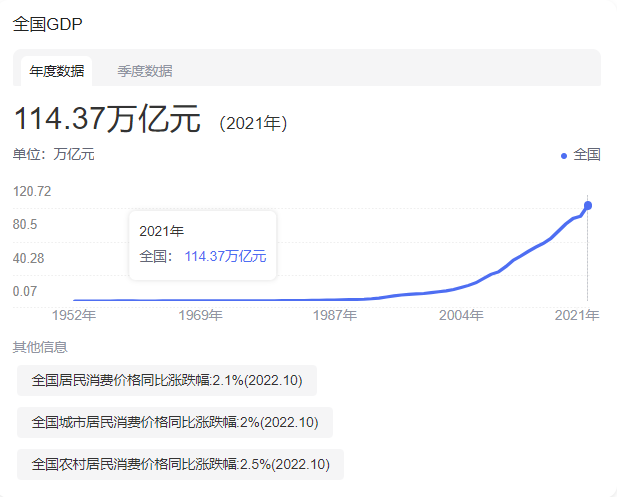Switch to the 年度数据 tab
617x497 pixels.
[x=56, y=71]
